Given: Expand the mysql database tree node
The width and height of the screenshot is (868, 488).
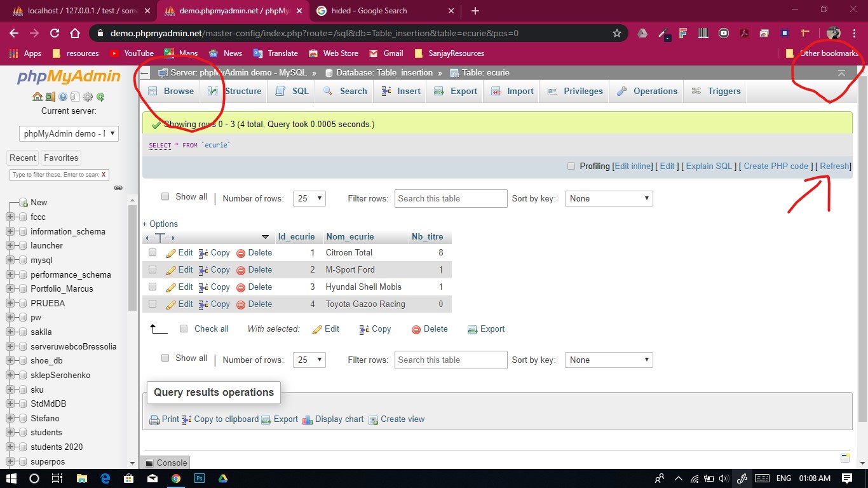Looking at the screenshot, I should pyautogui.click(x=10, y=260).
